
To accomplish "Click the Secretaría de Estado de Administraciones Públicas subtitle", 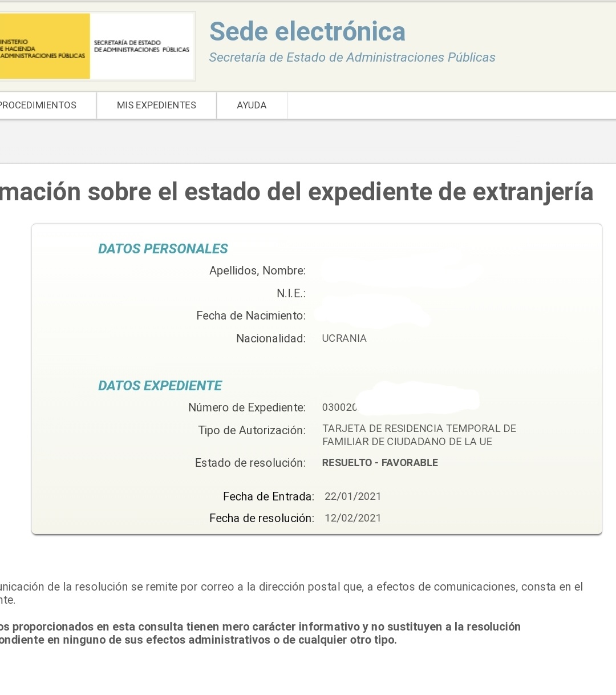I will point(352,58).
